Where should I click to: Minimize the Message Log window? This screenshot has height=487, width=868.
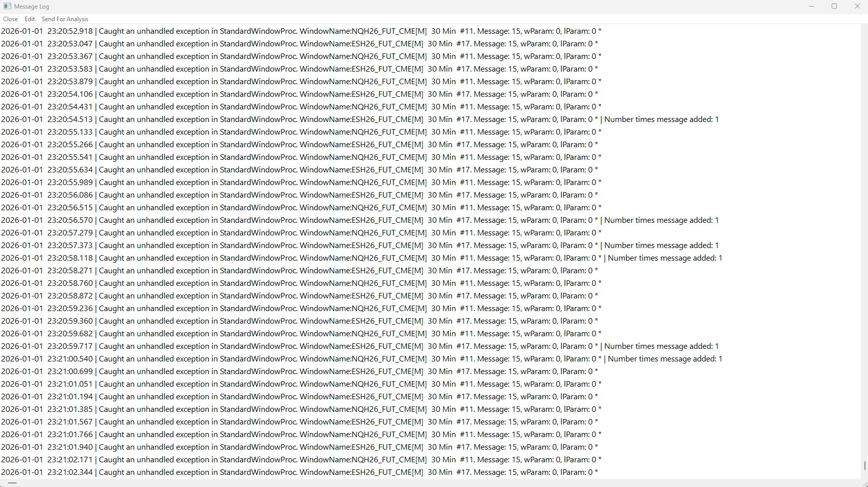point(812,6)
